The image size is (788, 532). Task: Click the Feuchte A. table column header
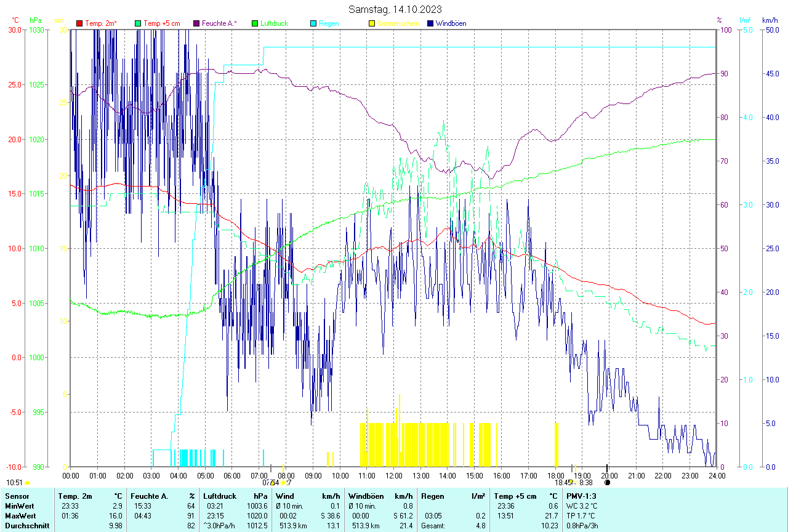tap(150, 496)
